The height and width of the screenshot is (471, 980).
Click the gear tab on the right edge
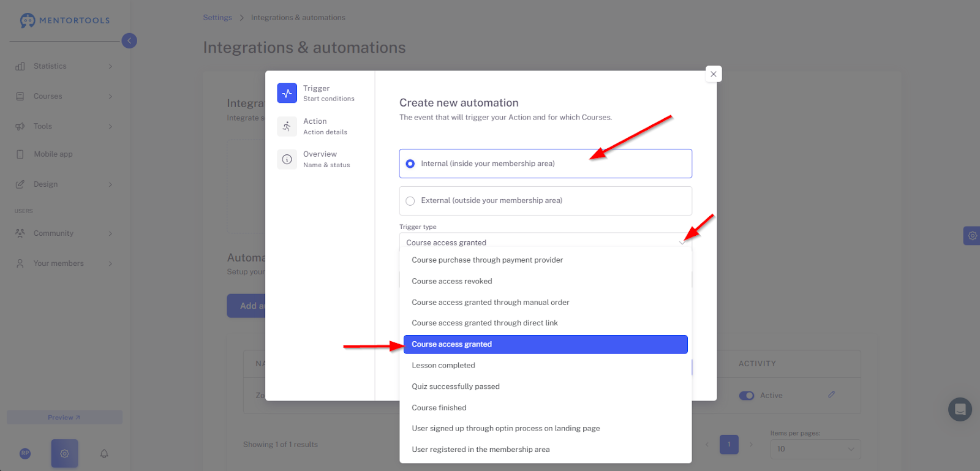click(972, 236)
